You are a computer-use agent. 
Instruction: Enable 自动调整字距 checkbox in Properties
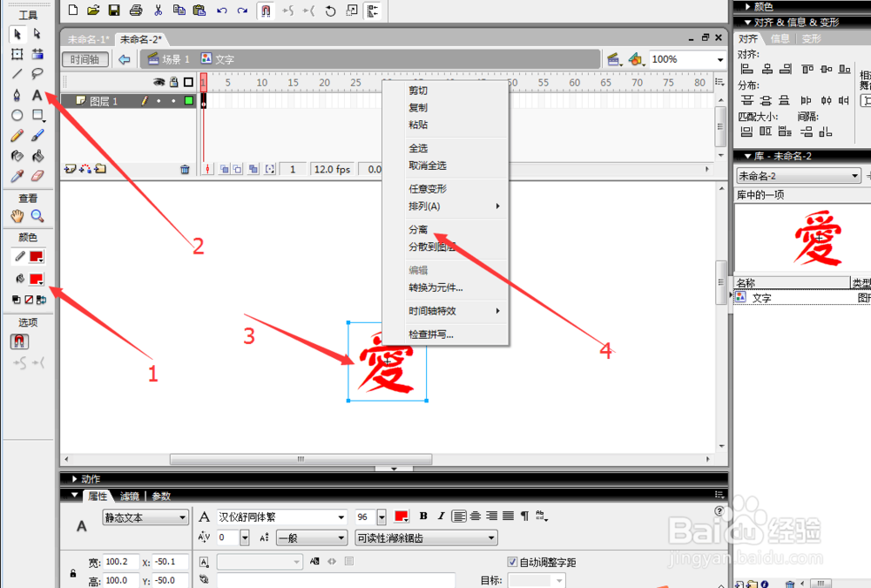[x=514, y=562]
